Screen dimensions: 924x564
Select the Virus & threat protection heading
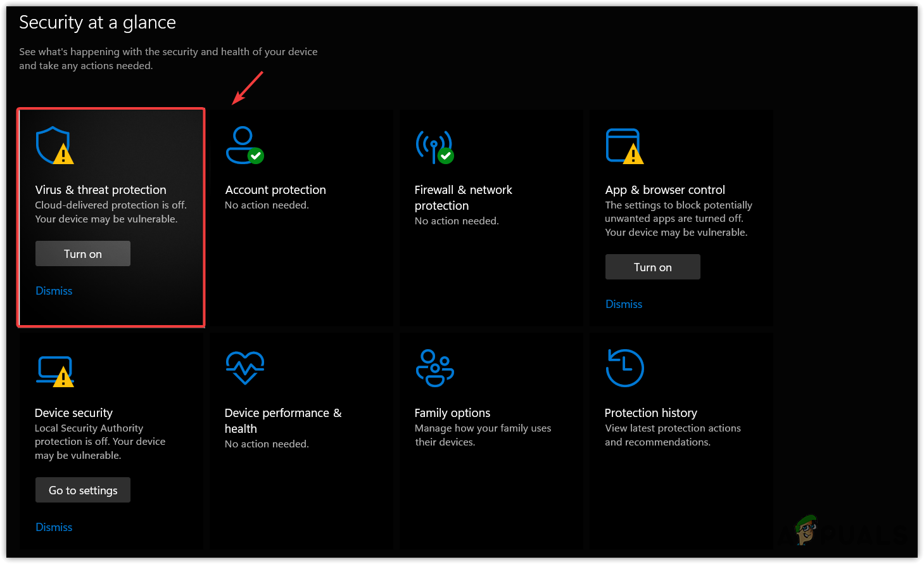click(101, 189)
